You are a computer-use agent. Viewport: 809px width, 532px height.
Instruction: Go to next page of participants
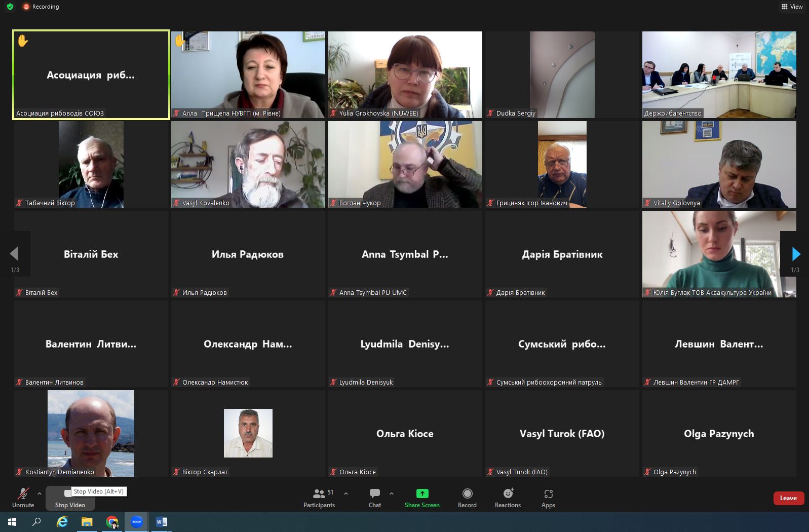pyautogui.click(x=796, y=254)
